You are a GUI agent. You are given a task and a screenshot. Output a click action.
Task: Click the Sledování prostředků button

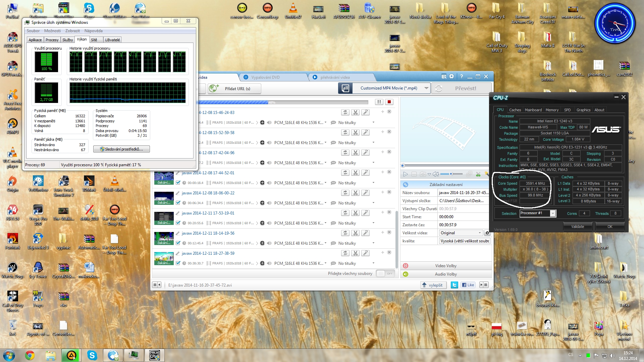(x=121, y=149)
